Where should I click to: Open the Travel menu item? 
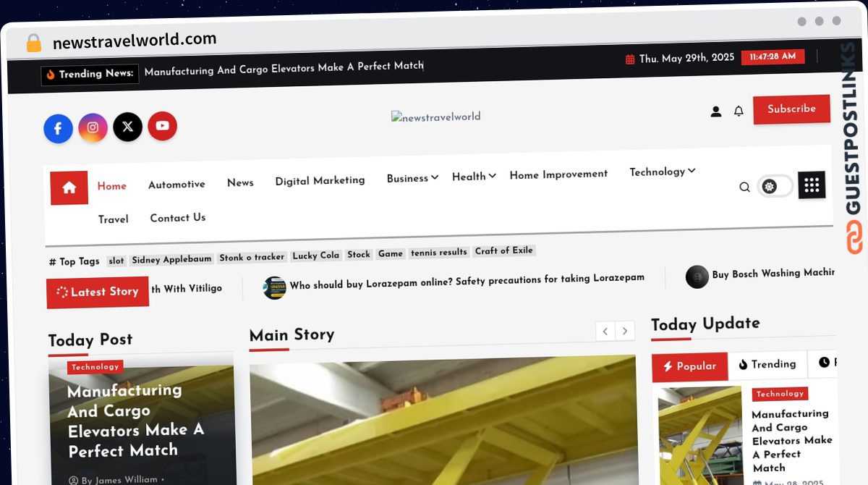(x=114, y=219)
